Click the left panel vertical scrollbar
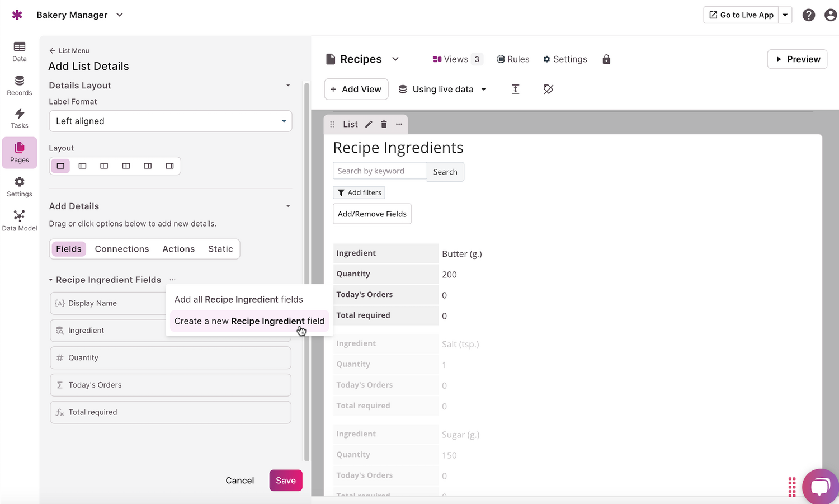839x504 pixels. 307,269
